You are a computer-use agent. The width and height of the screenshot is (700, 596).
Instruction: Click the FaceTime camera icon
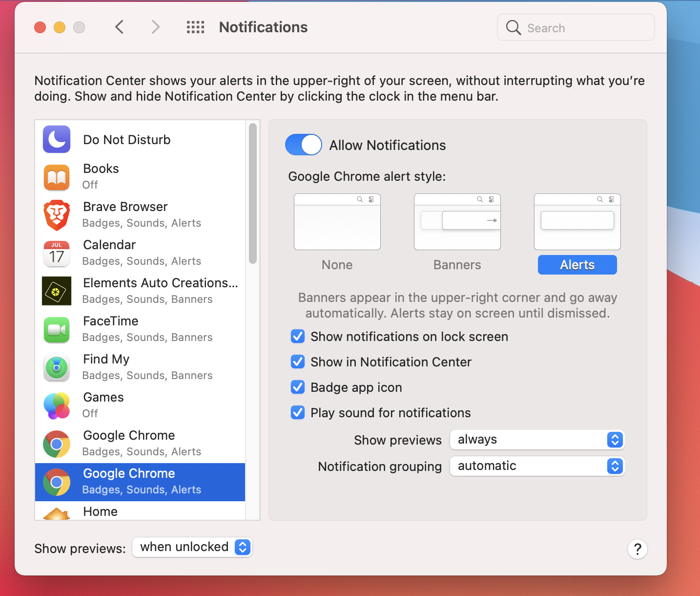pos(57,330)
